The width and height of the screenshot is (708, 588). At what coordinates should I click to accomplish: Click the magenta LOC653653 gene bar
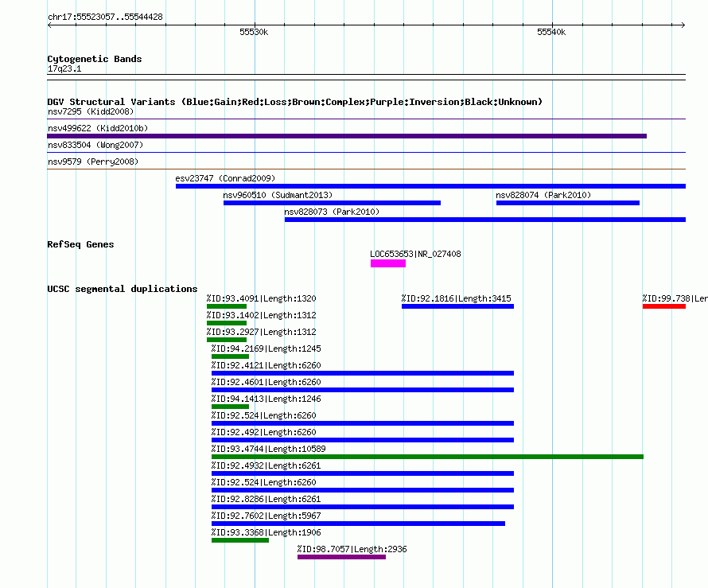(388, 263)
